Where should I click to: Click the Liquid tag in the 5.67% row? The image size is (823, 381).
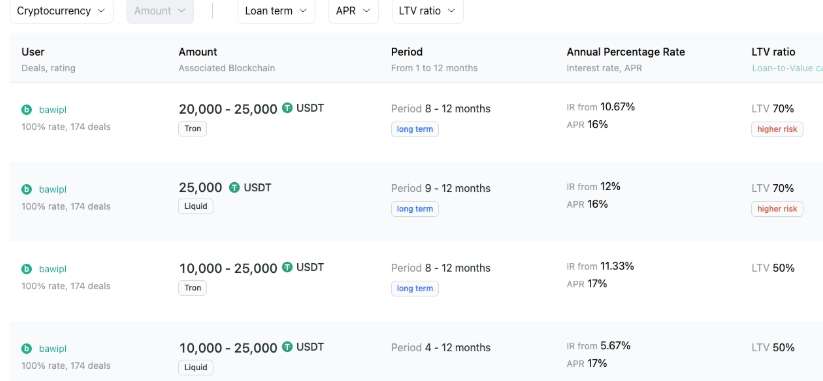coord(196,367)
